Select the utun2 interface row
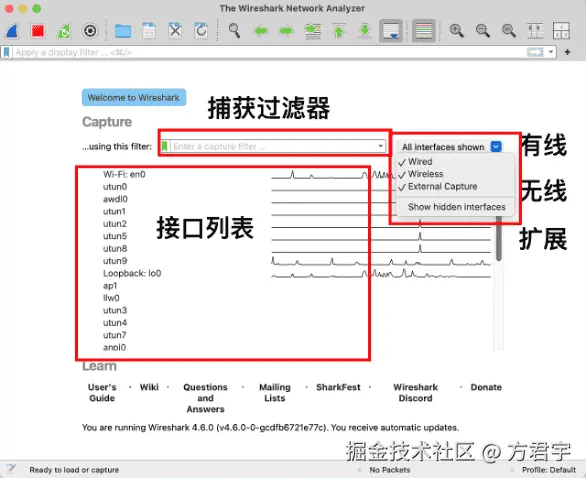This screenshot has width=587, height=479. pos(115,224)
